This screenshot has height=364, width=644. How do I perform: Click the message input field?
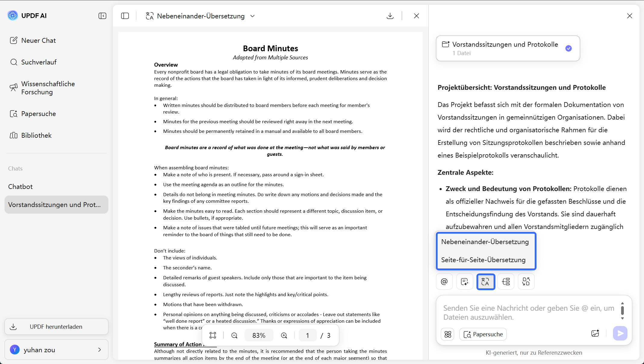pyautogui.click(x=529, y=312)
